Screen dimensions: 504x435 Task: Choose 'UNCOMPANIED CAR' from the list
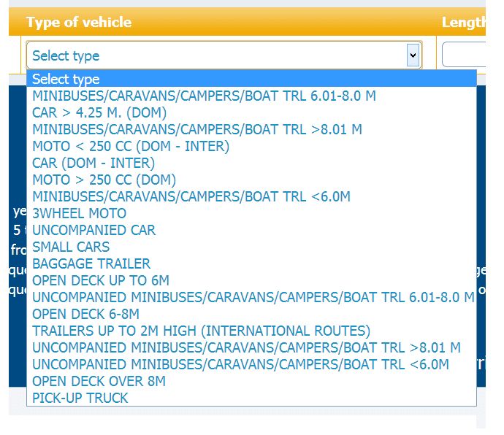pyautogui.click(x=94, y=230)
